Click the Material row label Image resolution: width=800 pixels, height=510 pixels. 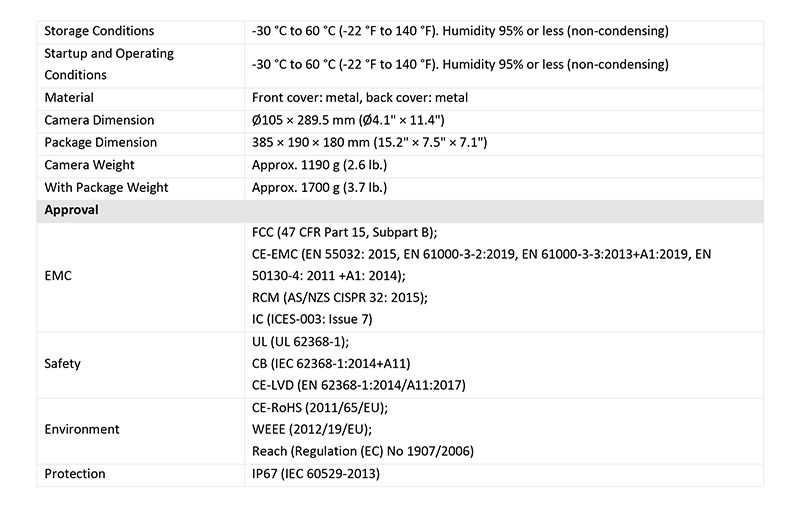(70, 98)
